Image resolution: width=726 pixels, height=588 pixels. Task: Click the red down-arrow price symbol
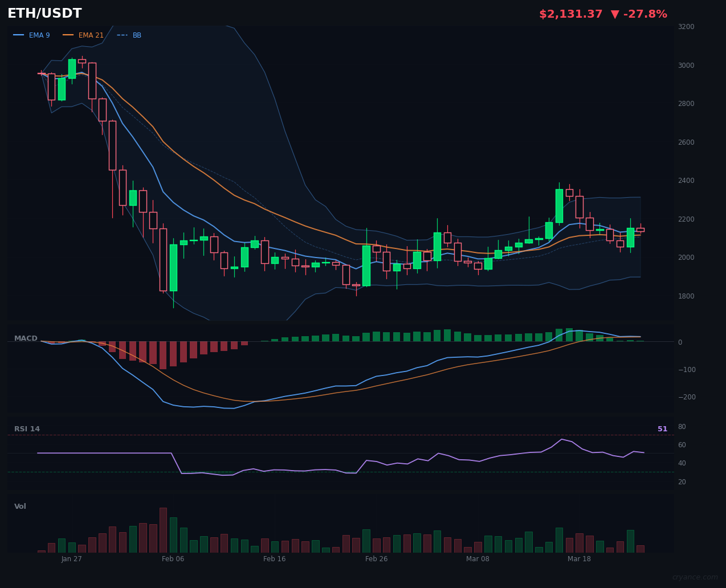[614, 14]
